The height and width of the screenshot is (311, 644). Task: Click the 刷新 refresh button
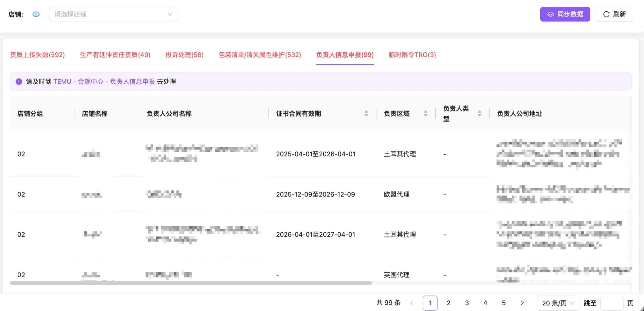tap(614, 14)
